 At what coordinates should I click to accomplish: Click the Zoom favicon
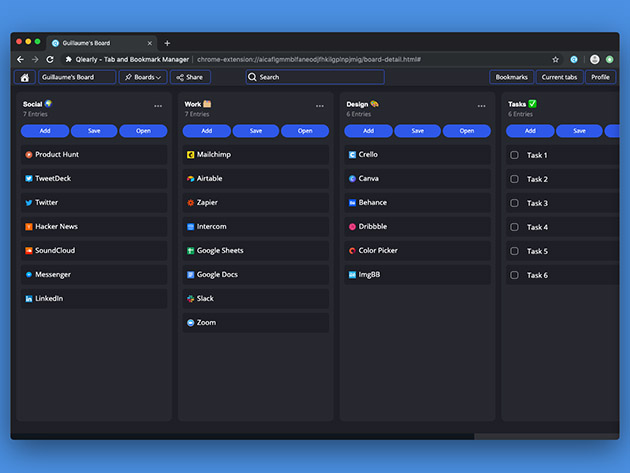(190, 323)
